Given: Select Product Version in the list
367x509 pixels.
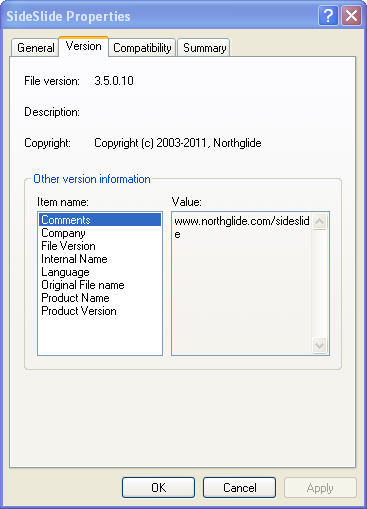Looking at the screenshot, I should tap(100, 311).
